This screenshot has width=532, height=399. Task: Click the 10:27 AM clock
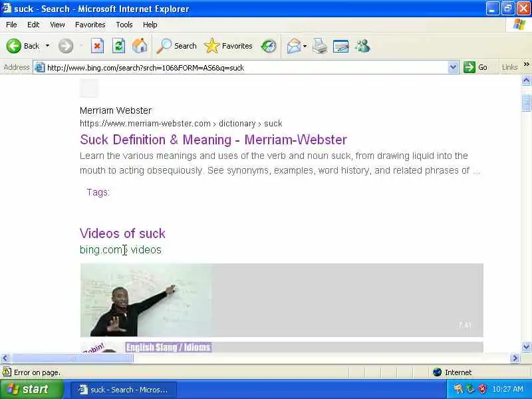coord(507,389)
